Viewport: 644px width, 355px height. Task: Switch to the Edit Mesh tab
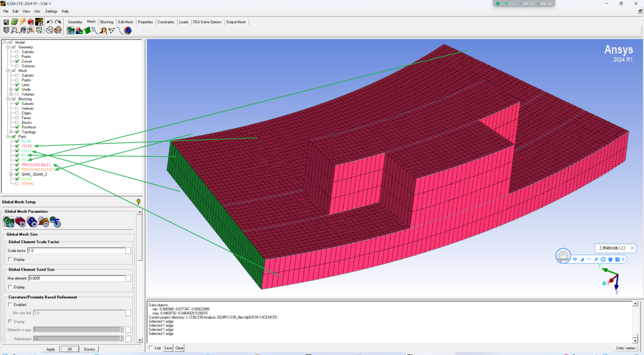tap(126, 22)
